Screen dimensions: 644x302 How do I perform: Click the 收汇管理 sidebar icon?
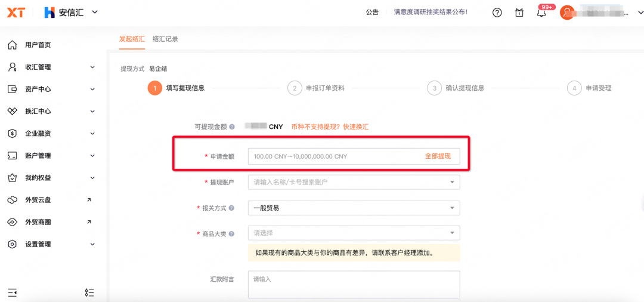(13, 67)
